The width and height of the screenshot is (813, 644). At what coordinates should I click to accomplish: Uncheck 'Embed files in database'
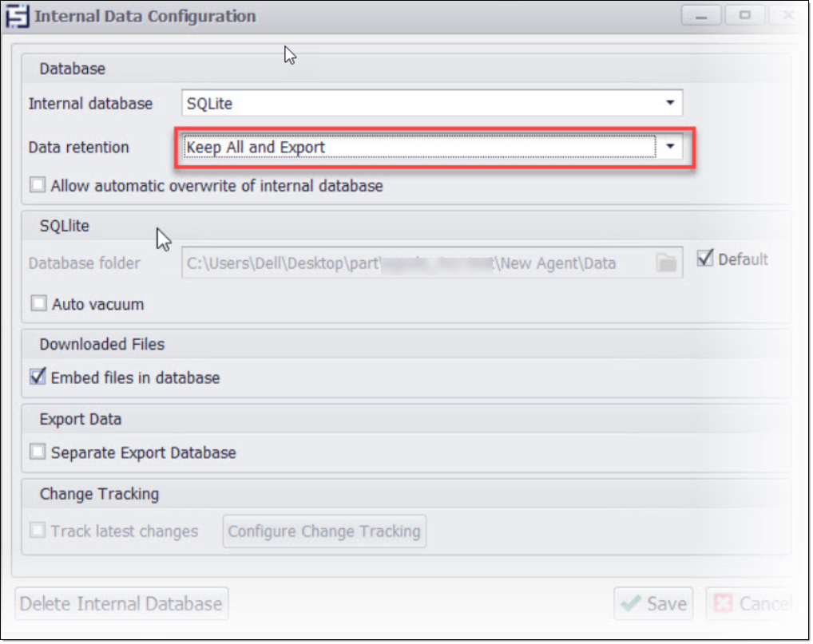pos(38,377)
